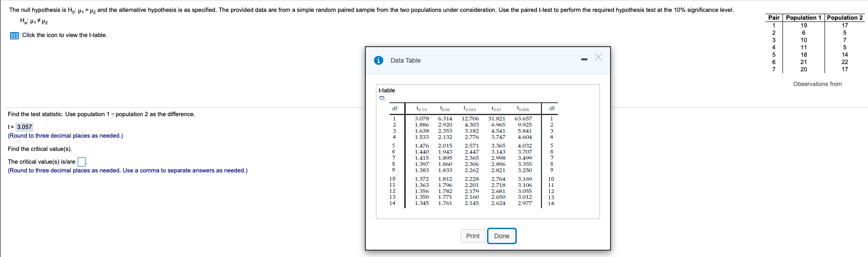Click the Pair column header
868x257 pixels.
point(774,18)
